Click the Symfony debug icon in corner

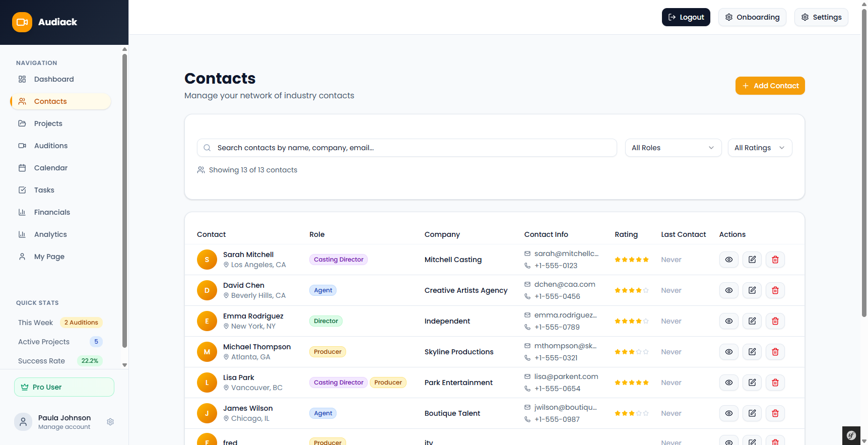pyautogui.click(x=851, y=435)
